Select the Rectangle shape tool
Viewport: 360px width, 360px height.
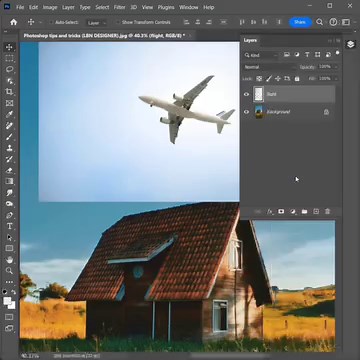pyautogui.click(x=9, y=248)
